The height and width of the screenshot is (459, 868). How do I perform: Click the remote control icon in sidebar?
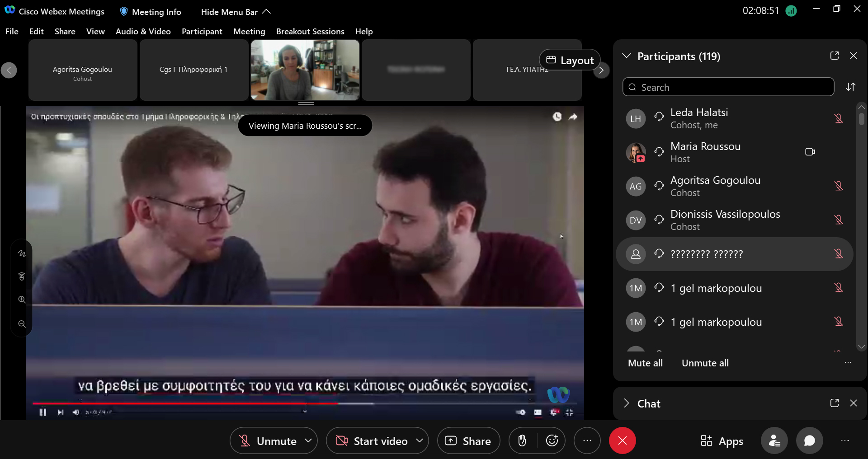pyautogui.click(x=21, y=276)
